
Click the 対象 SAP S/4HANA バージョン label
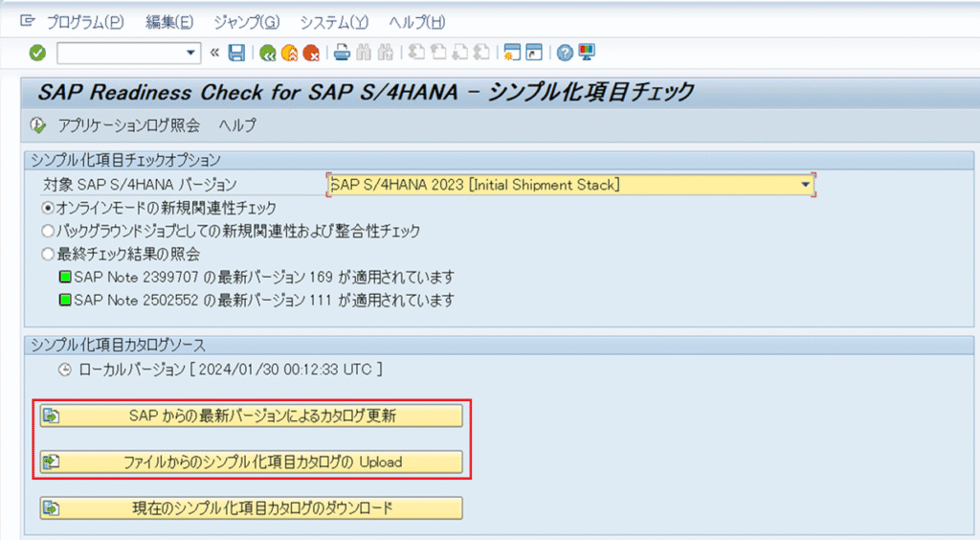click(140, 185)
